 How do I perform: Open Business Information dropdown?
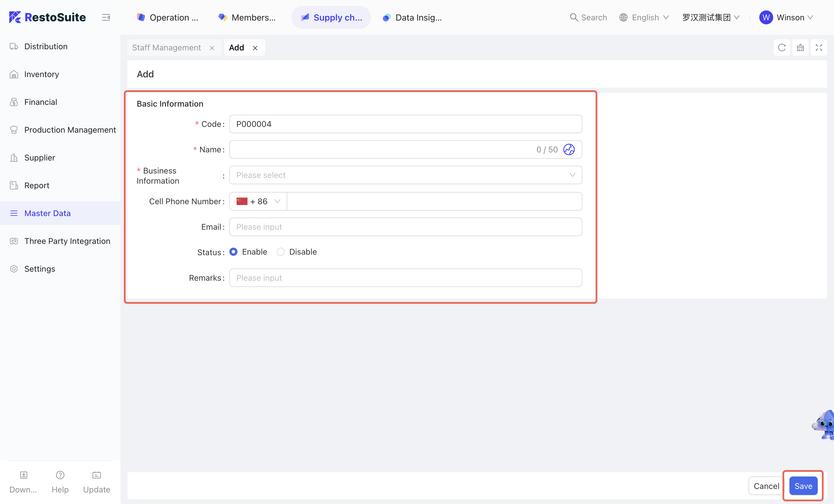(405, 175)
